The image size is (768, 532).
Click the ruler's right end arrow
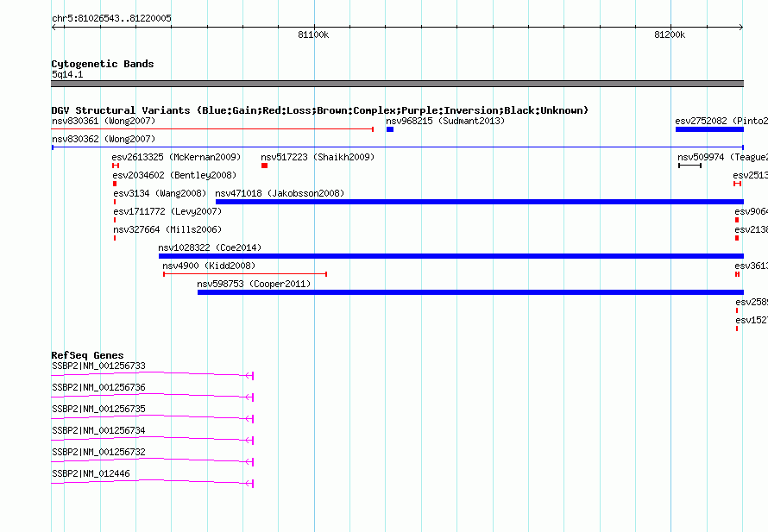(741, 28)
